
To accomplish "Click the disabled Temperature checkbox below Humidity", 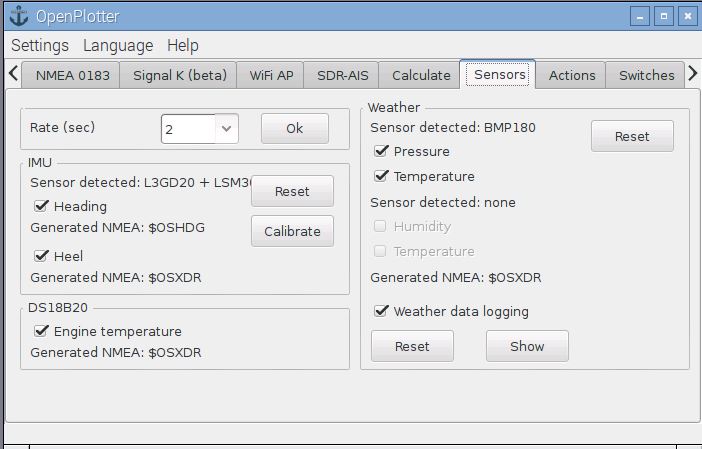I will pos(380,251).
